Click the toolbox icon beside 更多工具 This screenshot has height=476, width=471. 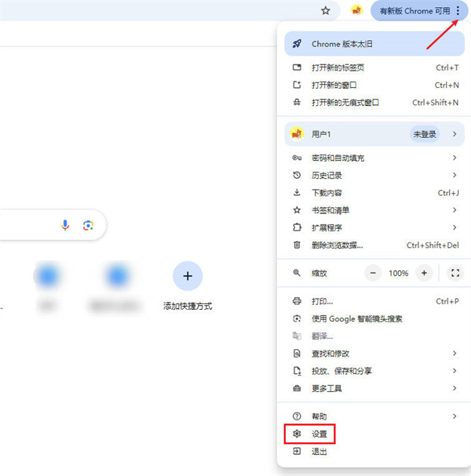[x=297, y=388]
